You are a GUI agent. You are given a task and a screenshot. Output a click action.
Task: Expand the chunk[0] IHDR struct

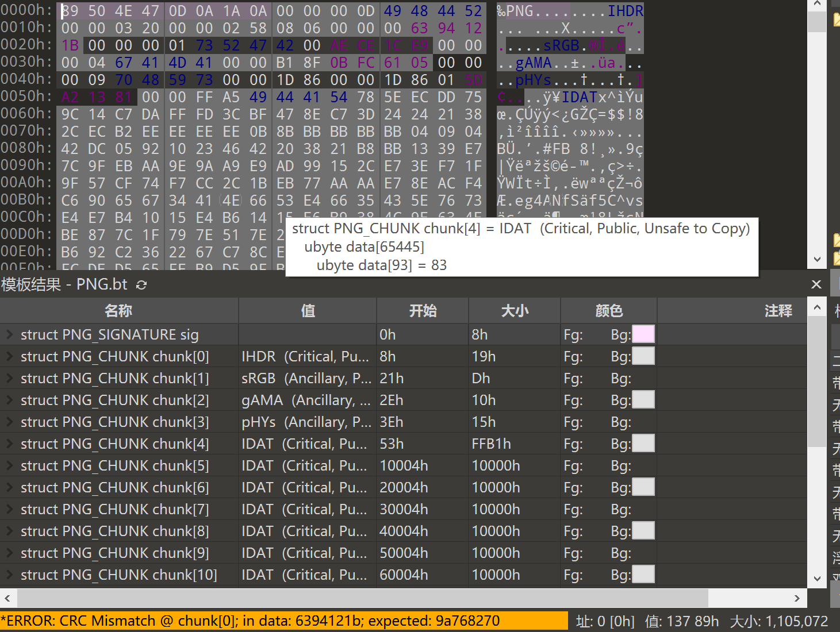[x=9, y=356]
